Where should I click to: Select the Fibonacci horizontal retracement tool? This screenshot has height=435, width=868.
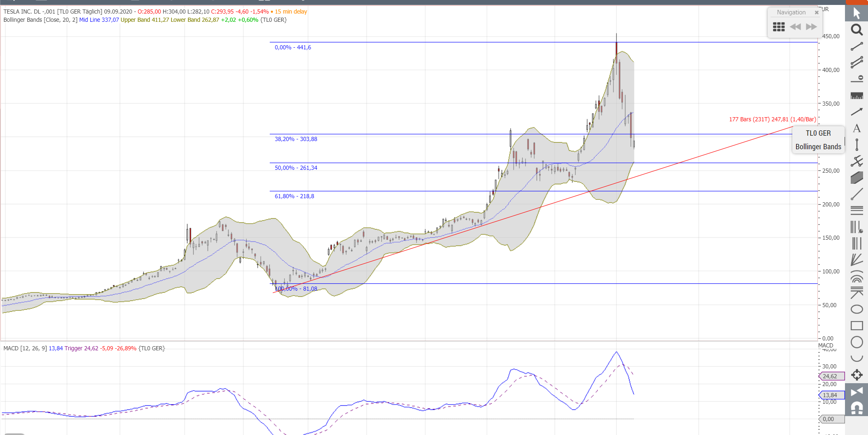[x=856, y=211]
